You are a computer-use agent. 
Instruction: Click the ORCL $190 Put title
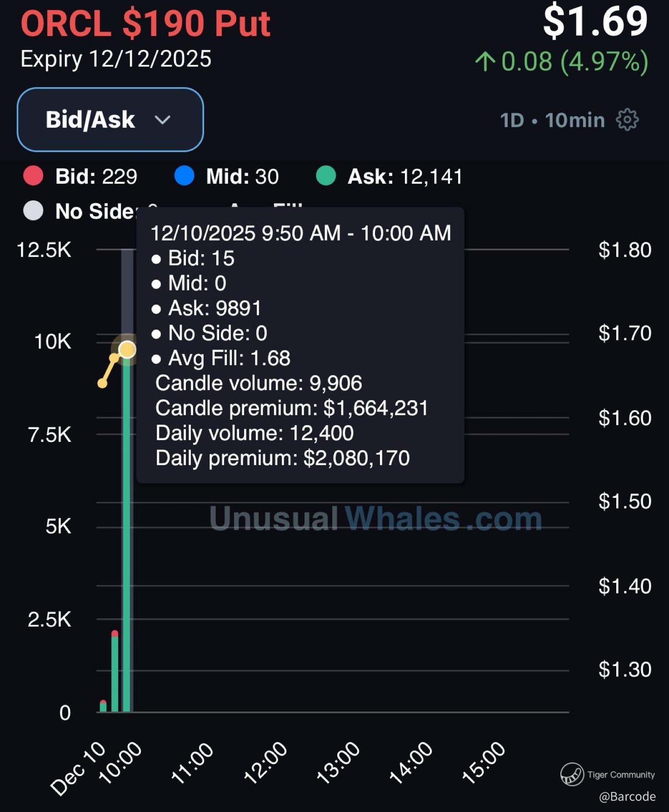145,24
